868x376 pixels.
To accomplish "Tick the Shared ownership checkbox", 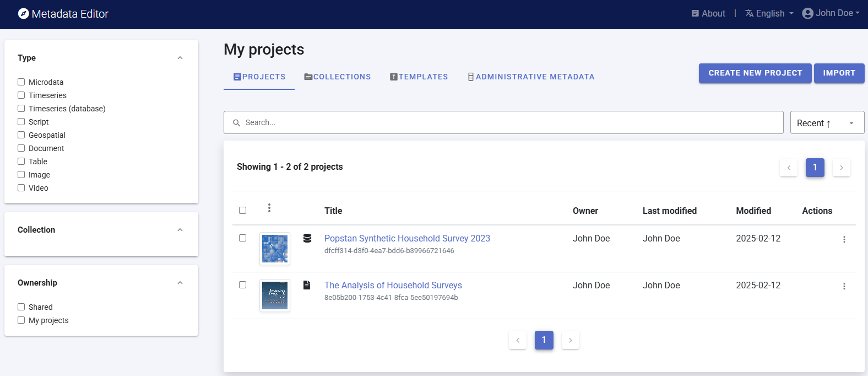I will tap(21, 307).
